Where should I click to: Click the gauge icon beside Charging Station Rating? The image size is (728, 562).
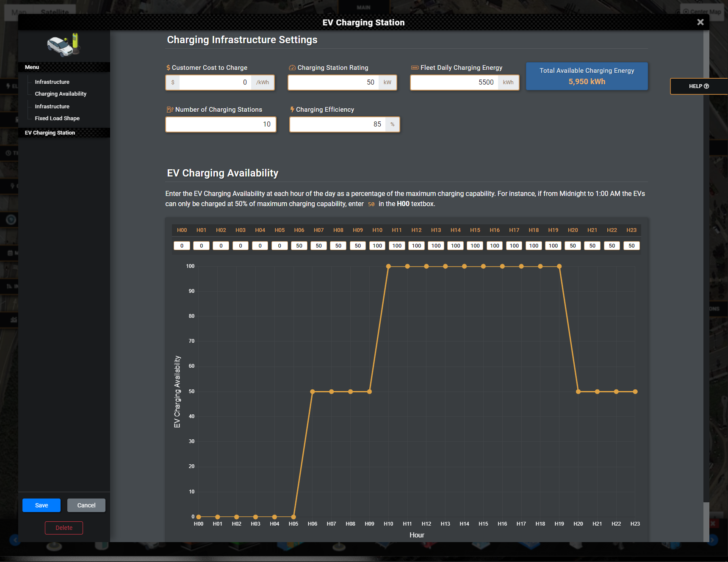point(292,68)
